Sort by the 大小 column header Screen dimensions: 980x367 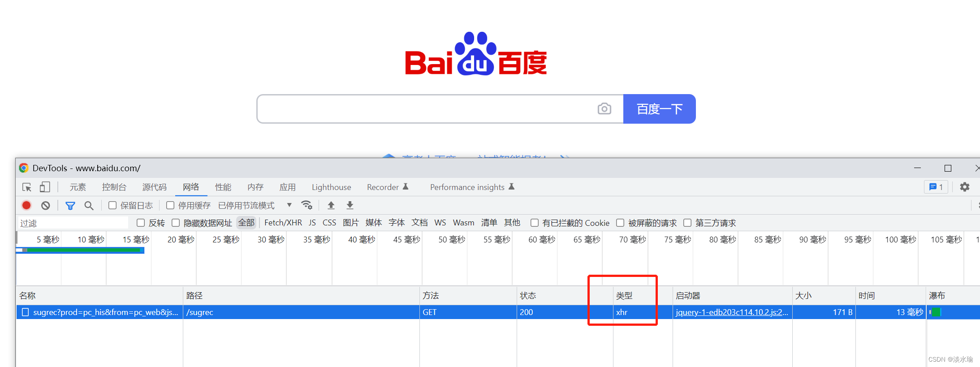[x=824, y=296]
